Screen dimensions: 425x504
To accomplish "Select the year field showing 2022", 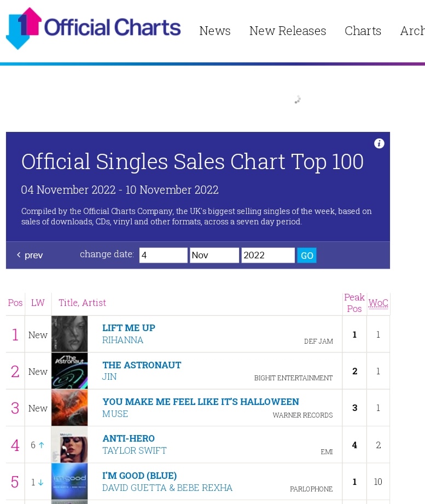I will click(268, 255).
